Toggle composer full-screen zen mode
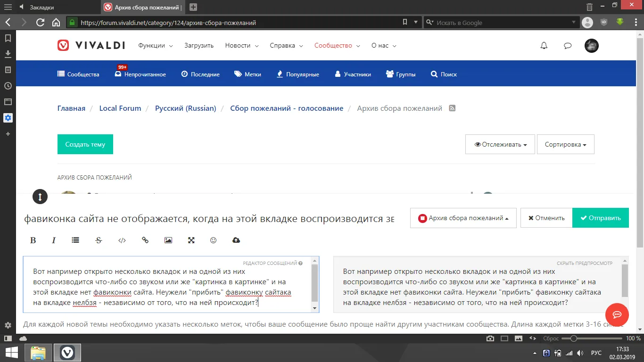Image resolution: width=644 pixels, height=362 pixels. pyautogui.click(x=191, y=240)
